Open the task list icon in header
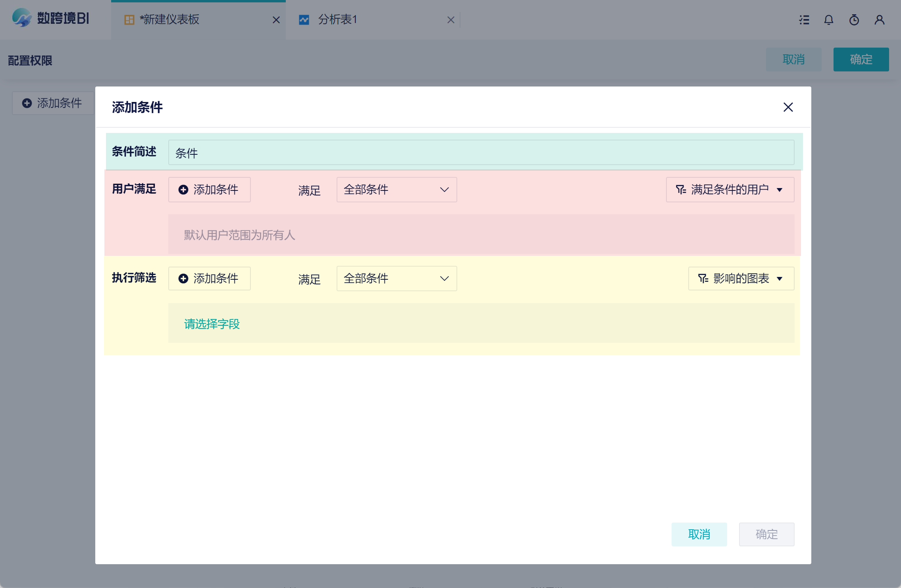The height and width of the screenshot is (588, 901). click(x=804, y=20)
